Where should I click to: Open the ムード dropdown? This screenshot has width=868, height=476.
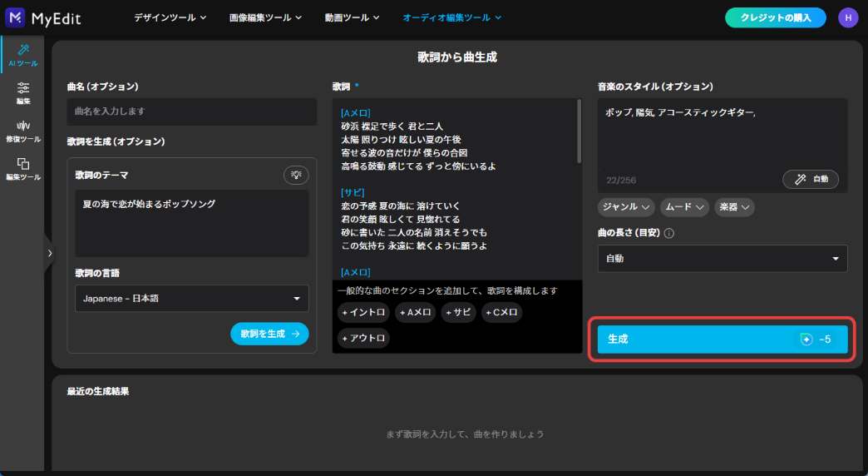[685, 206]
